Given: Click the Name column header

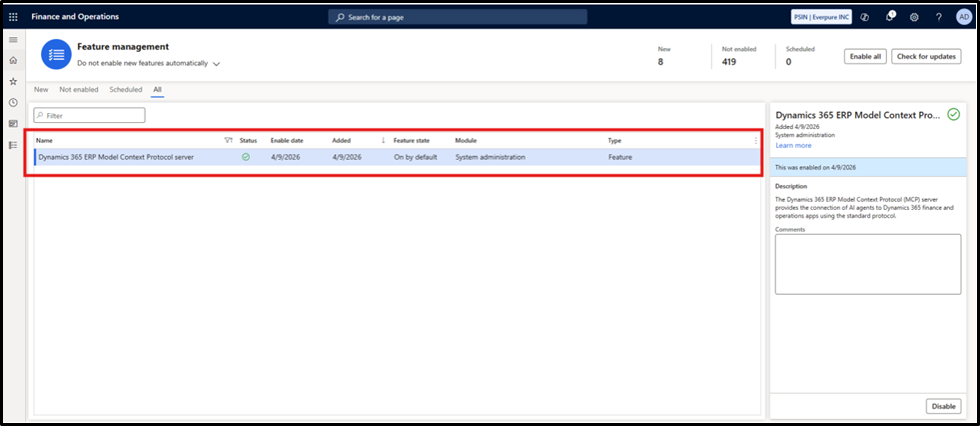Looking at the screenshot, I should (x=44, y=141).
